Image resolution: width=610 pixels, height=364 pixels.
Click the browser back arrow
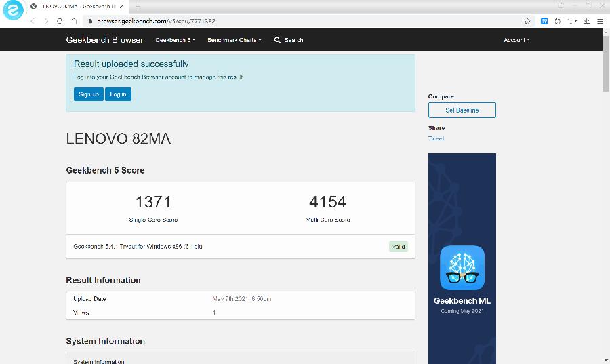tap(33, 21)
